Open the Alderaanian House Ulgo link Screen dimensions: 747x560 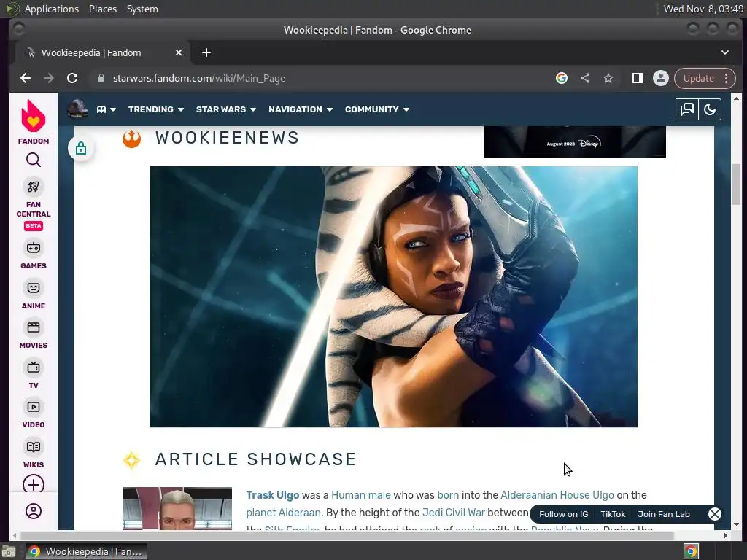557,495
